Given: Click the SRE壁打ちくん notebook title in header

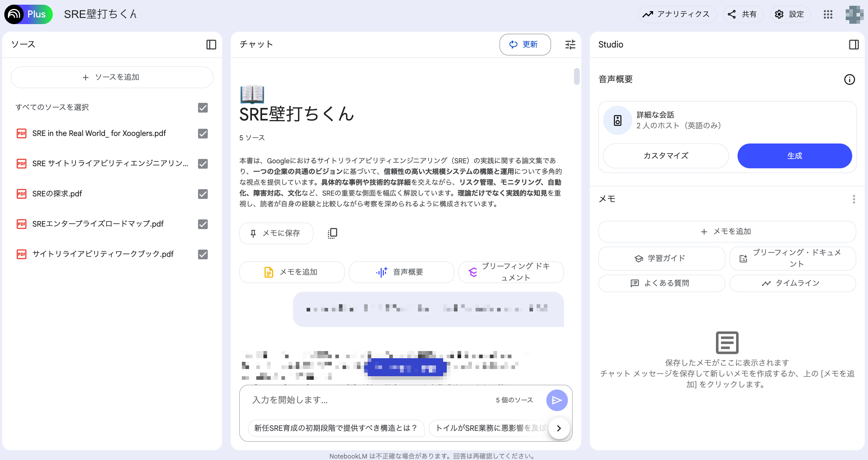Looking at the screenshot, I should pyautogui.click(x=100, y=14).
